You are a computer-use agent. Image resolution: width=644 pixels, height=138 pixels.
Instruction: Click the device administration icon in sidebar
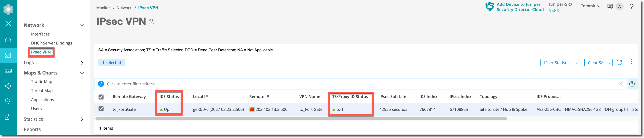point(8,71)
